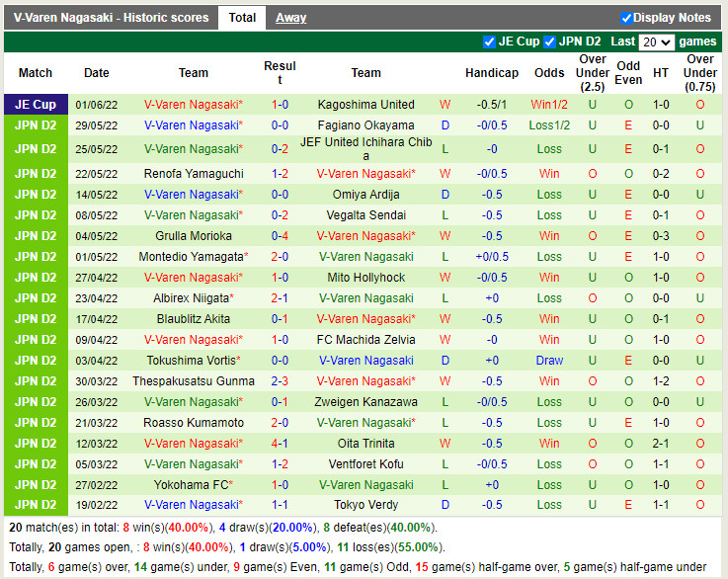Click the date 19/02/22
This screenshot has width=728, height=579.
click(x=97, y=505)
